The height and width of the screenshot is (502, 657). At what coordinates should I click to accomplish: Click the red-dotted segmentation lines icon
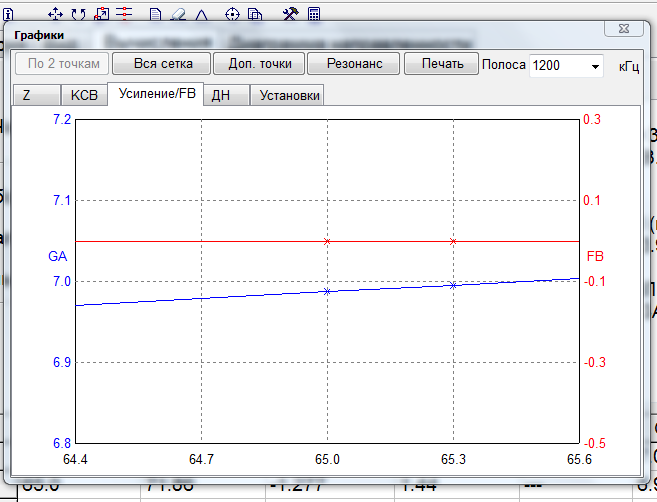(124, 14)
